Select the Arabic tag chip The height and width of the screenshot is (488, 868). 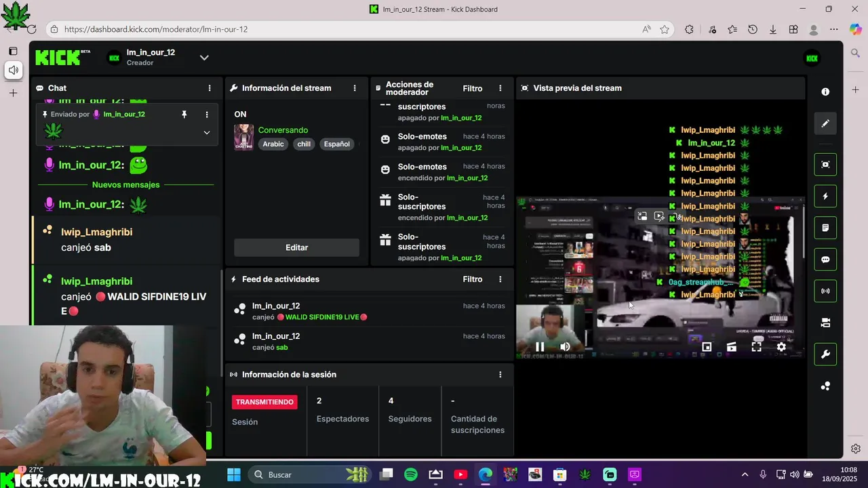[273, 144]
